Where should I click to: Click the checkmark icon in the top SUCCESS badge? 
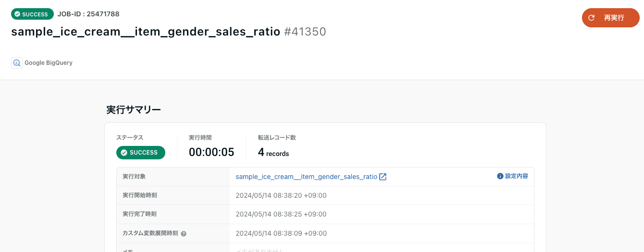tap(17, 14)
